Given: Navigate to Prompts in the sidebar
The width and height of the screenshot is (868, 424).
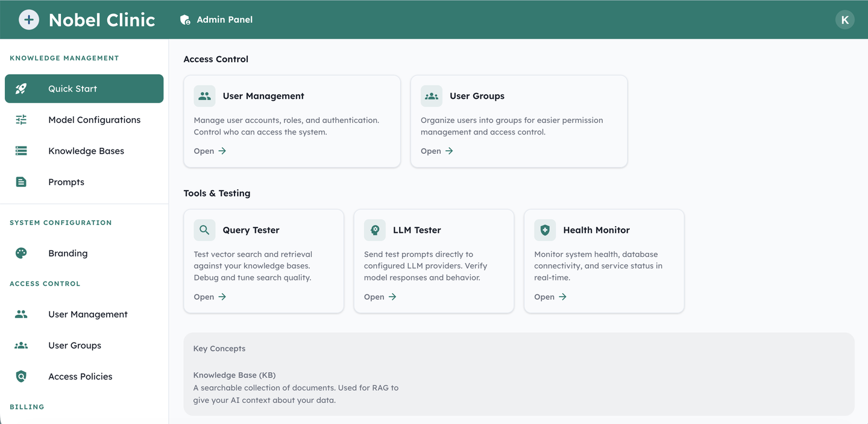Looking at the screenshot, I should click(84, 182).
